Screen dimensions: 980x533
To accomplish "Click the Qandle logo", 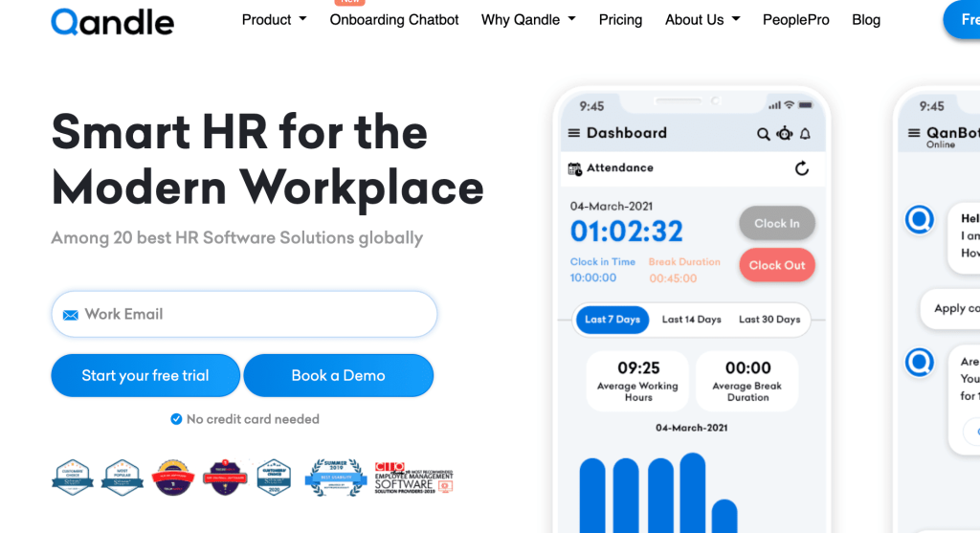I will 112,21.
